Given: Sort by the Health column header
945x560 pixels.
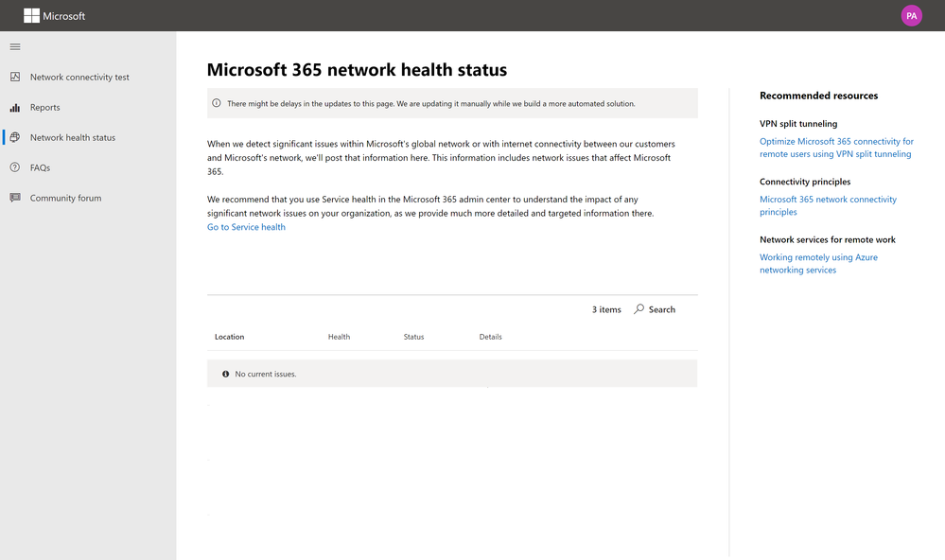Looking at the screenshot, I should 339,337.
